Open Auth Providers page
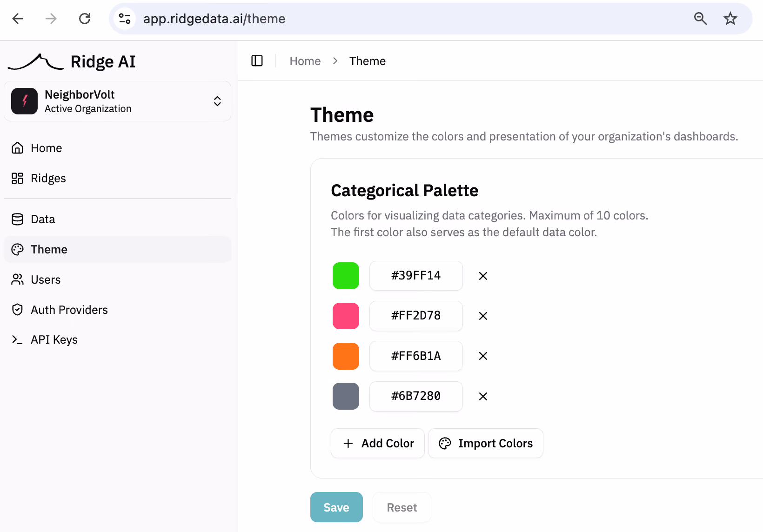This screenshot has height=532, width=763. tap(117, 310)
